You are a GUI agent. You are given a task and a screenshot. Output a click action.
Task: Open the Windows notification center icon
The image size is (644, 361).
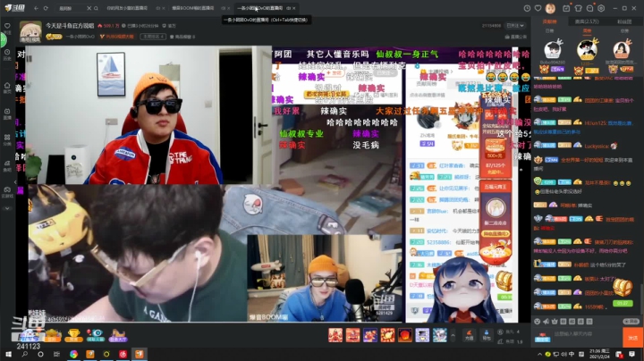[631, 354]
